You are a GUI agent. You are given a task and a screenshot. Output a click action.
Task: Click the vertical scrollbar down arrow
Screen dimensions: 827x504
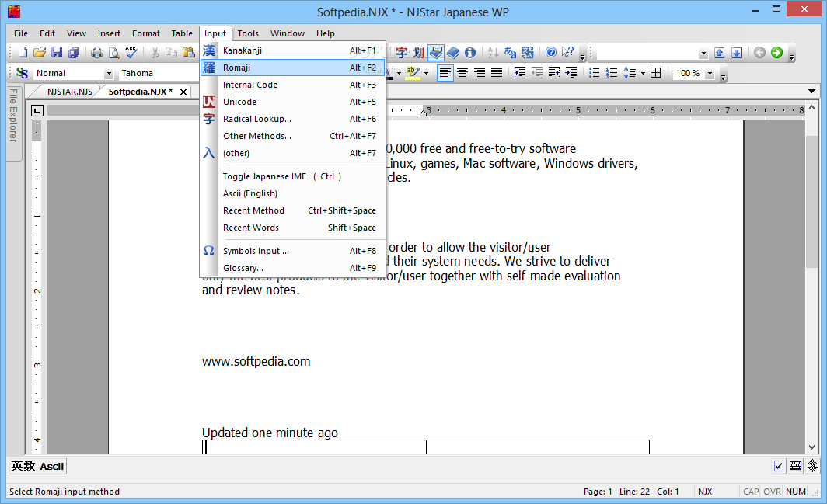[x=812, y=447]
